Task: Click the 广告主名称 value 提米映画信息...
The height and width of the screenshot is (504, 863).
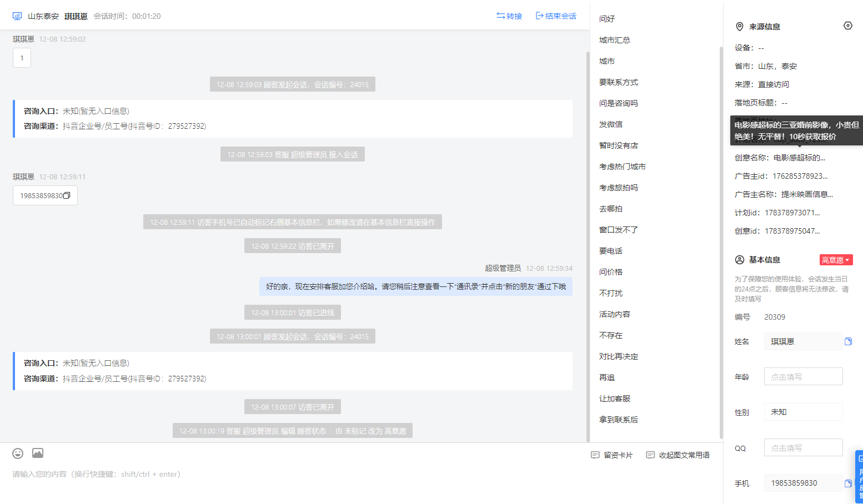Action: pos(807,194)
